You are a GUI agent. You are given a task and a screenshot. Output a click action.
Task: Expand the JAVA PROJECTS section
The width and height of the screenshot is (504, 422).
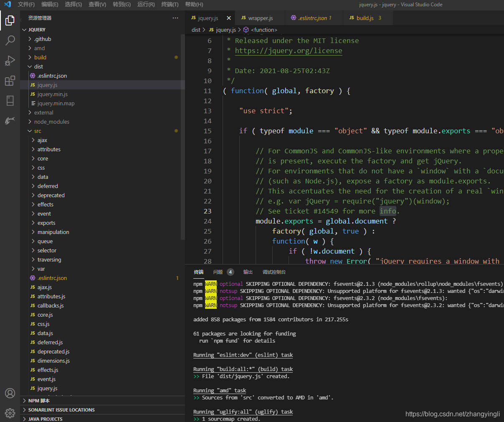point(102,419)
